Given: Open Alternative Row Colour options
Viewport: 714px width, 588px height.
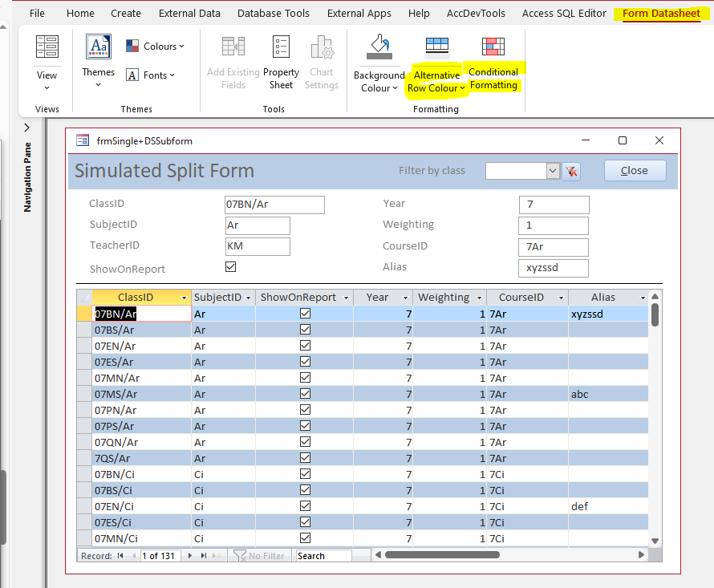Looking at the screenshot, I should 436,63.
